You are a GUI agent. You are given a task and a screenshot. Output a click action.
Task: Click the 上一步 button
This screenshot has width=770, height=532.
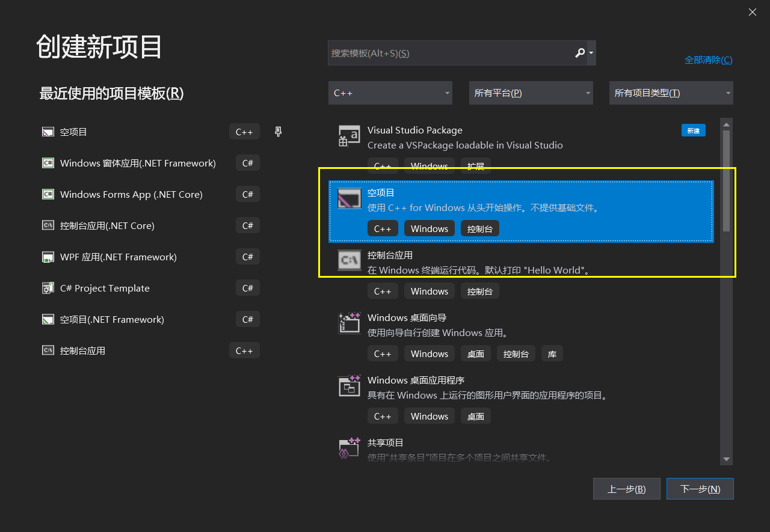pos(626,488)
